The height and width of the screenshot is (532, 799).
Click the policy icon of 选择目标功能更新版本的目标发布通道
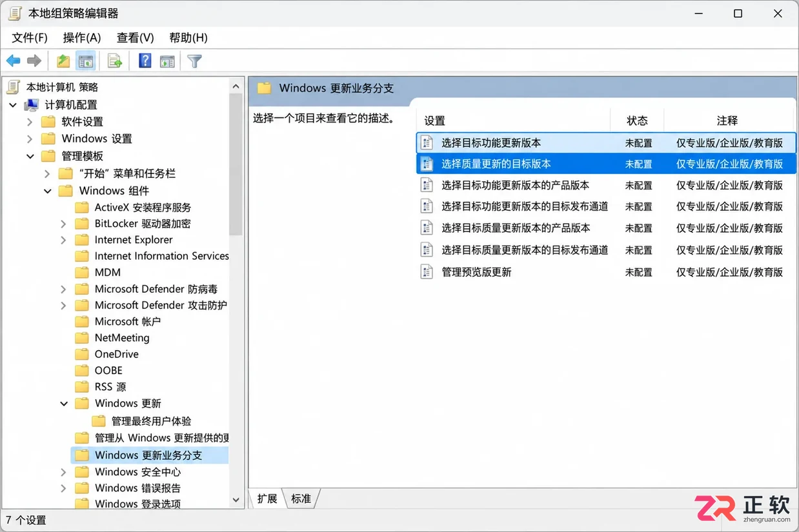(427, 206)
